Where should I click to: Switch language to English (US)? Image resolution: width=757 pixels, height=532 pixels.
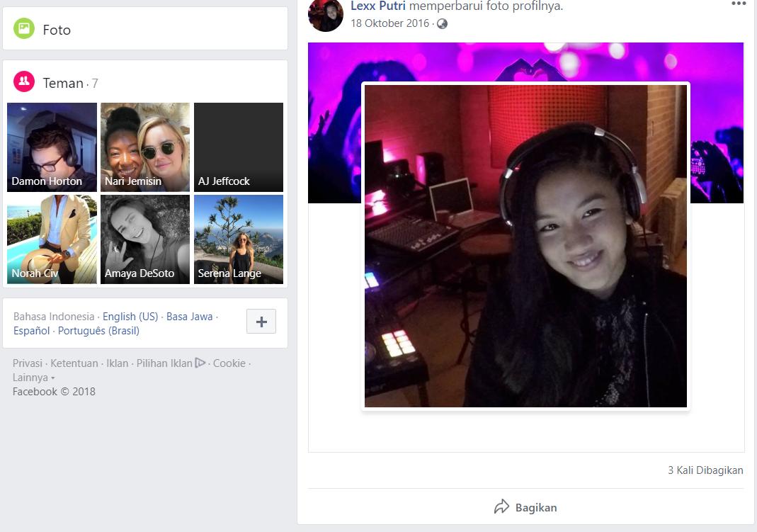(130, 317)
